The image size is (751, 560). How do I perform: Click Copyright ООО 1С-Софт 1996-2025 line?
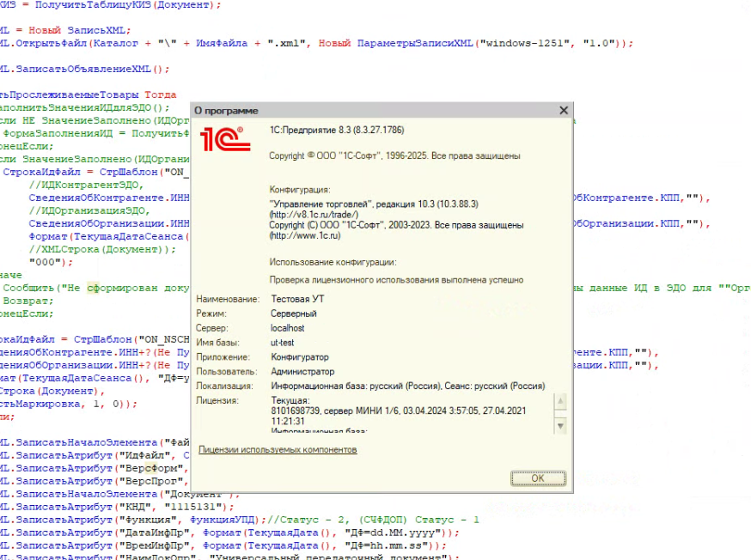(x=394, y=155)
